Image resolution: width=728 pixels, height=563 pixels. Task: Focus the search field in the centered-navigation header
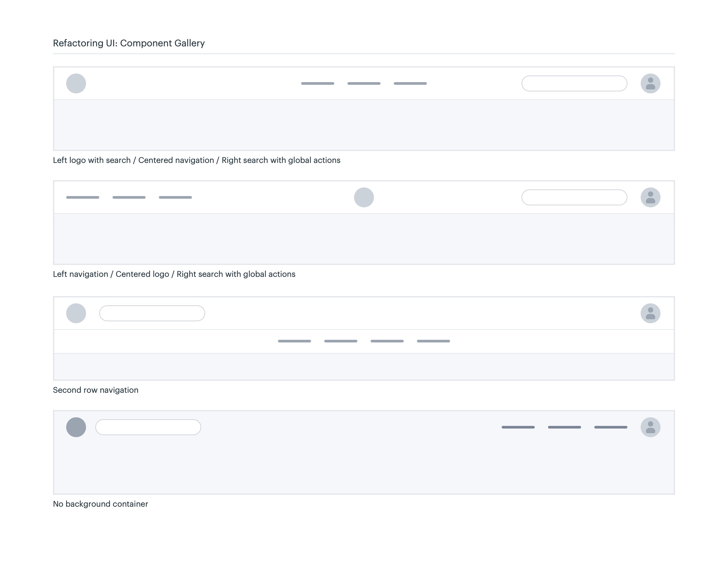click(x=574, y=83)
